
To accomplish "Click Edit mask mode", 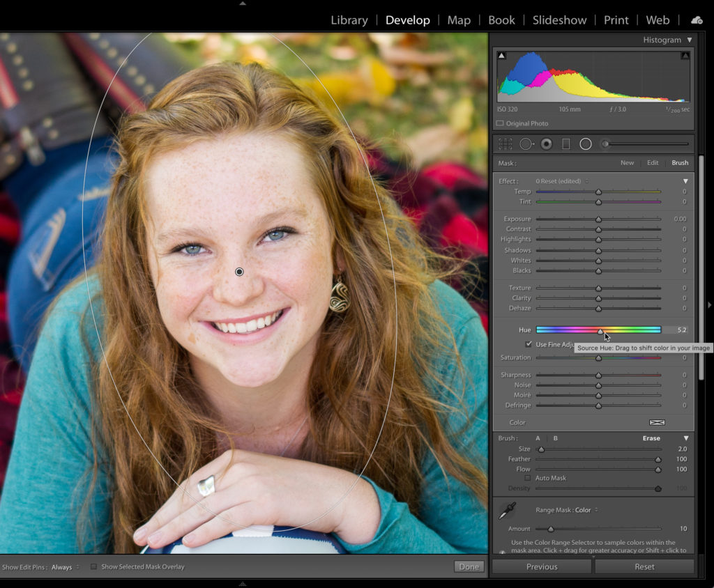I will [653, 163].
